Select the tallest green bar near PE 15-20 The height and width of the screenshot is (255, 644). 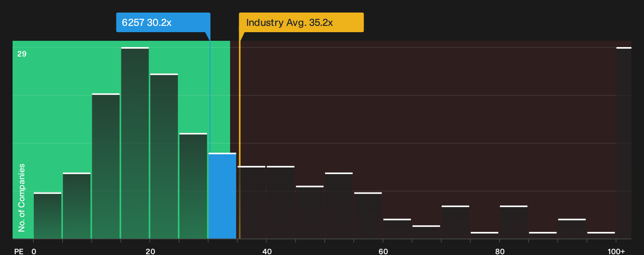click(135, 143)
